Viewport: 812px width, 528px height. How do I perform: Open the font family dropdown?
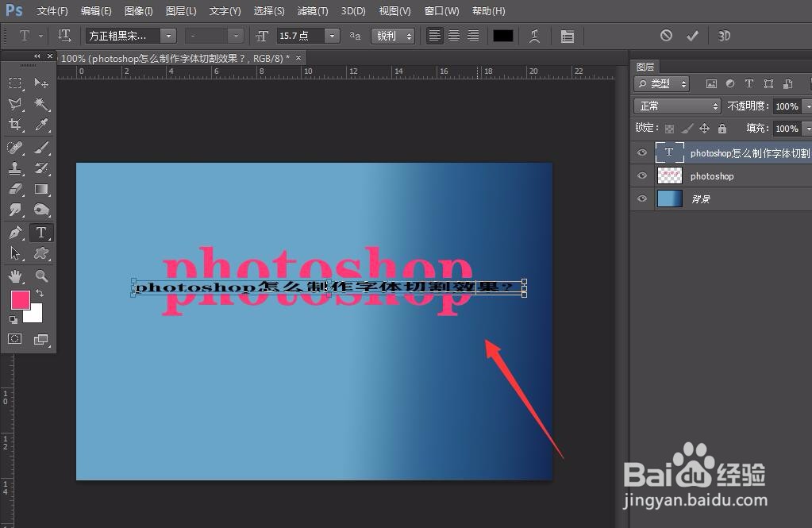[x=168, y=36]
